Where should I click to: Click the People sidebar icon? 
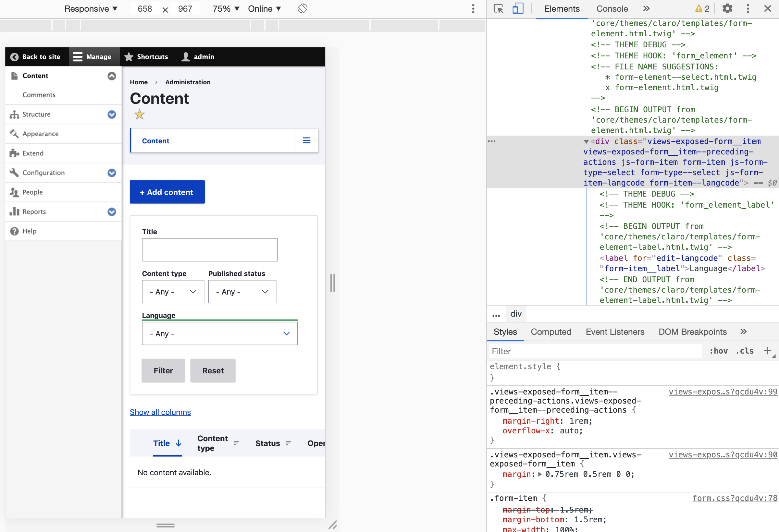click(14, 192)
